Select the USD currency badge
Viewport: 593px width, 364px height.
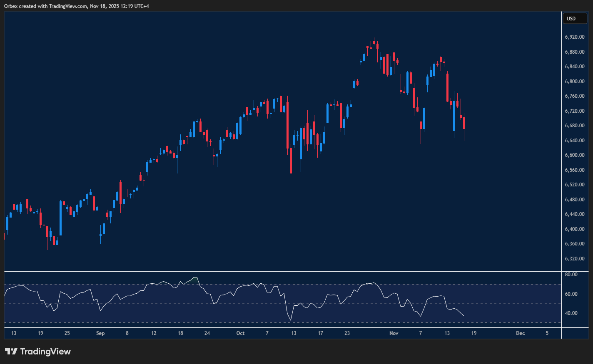tap(575, 18)
